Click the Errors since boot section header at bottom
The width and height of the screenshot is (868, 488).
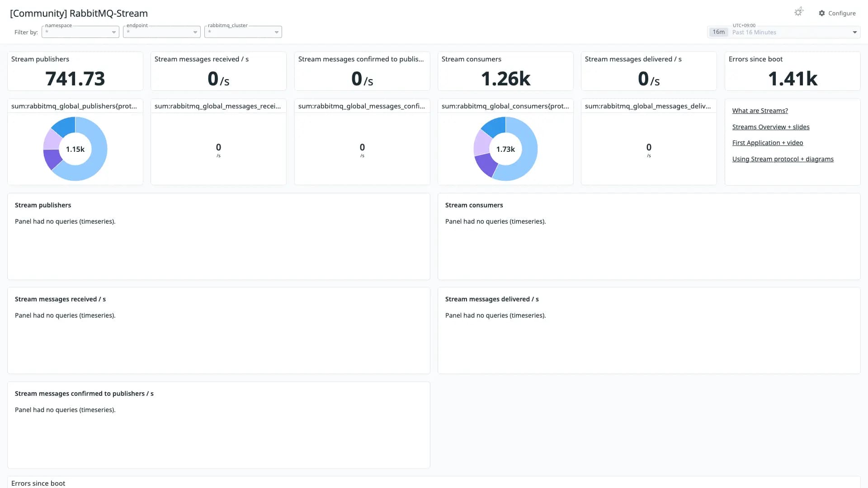pyautogui.click(x=38, y=483)
